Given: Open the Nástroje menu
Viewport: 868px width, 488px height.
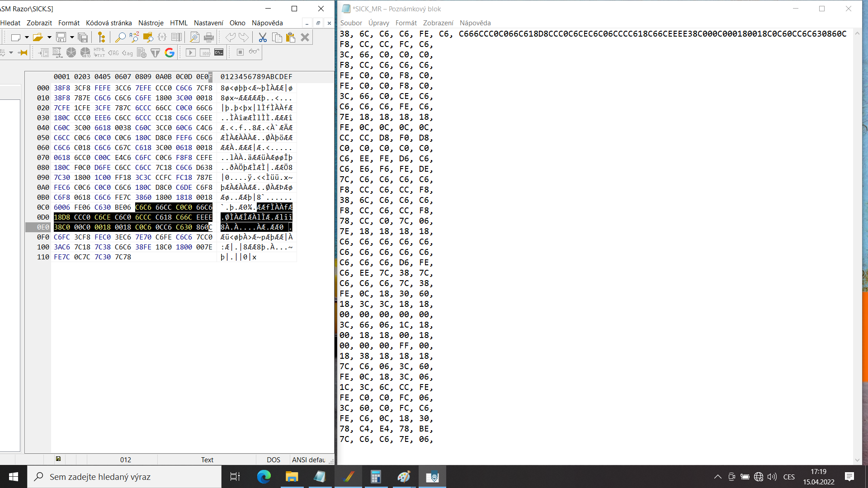Looking at the screenshot, I should click(151, 23).
